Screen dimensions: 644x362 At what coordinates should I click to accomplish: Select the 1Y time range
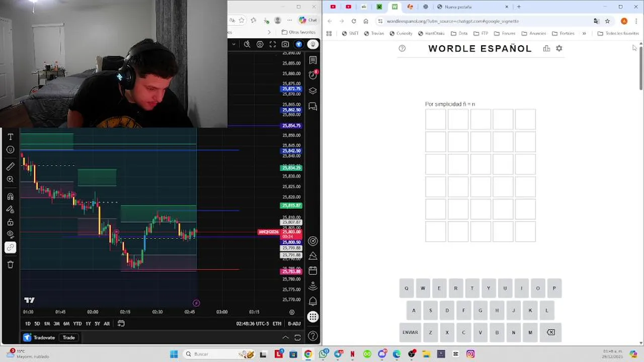88,324
